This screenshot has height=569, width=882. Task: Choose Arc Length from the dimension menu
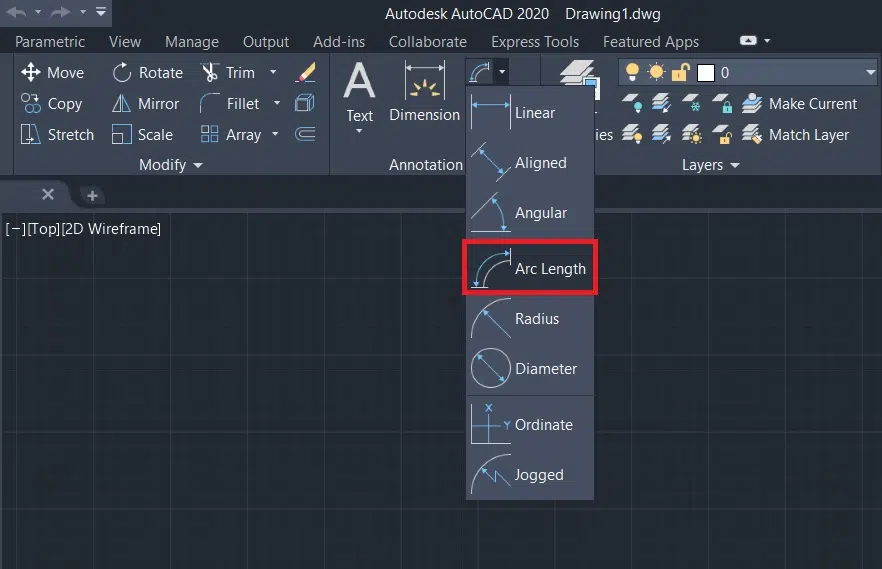[x=530, y=269]
